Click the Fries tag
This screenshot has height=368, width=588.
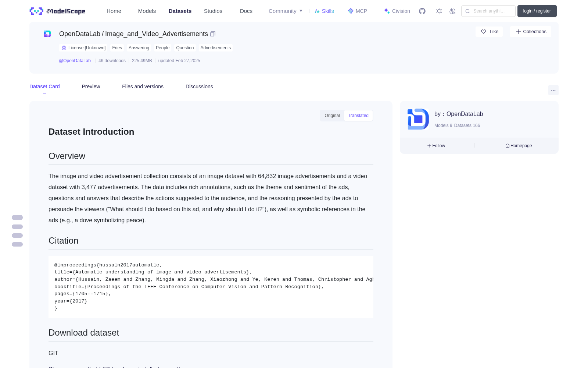tap(117, 48)
